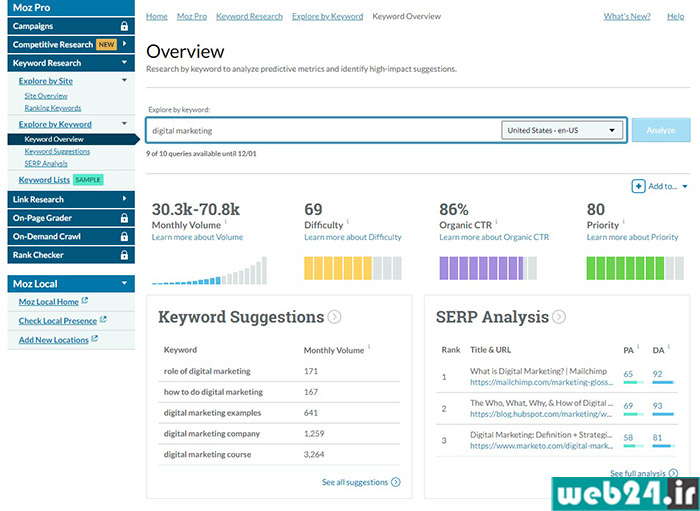Viewport: 700px width, 511px height.
Task: Open the mailchimp.com result URL
Action: click(542, 382)
